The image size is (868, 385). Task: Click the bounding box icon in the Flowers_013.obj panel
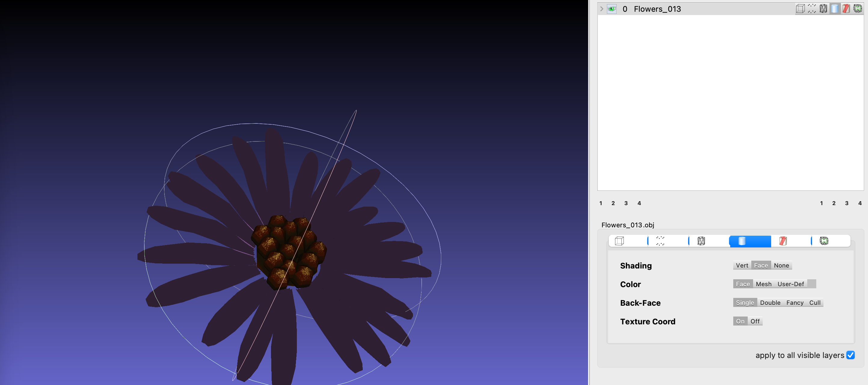(619, 241)
